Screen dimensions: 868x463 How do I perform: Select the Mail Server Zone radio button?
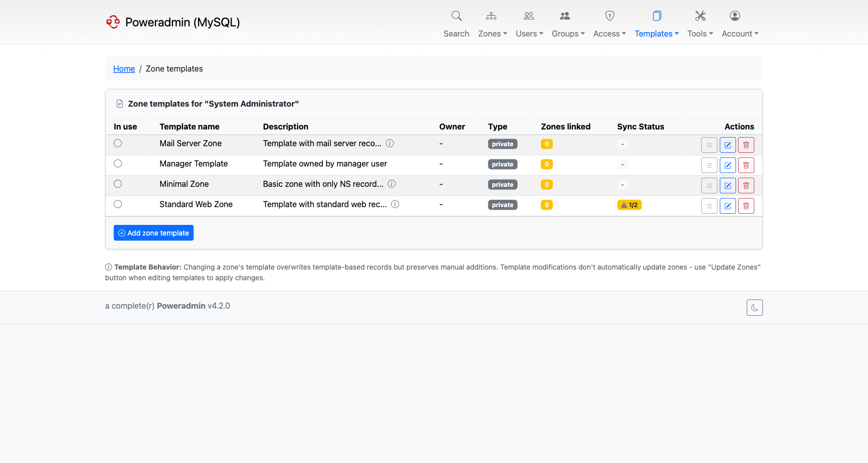[x=118, y=144]
